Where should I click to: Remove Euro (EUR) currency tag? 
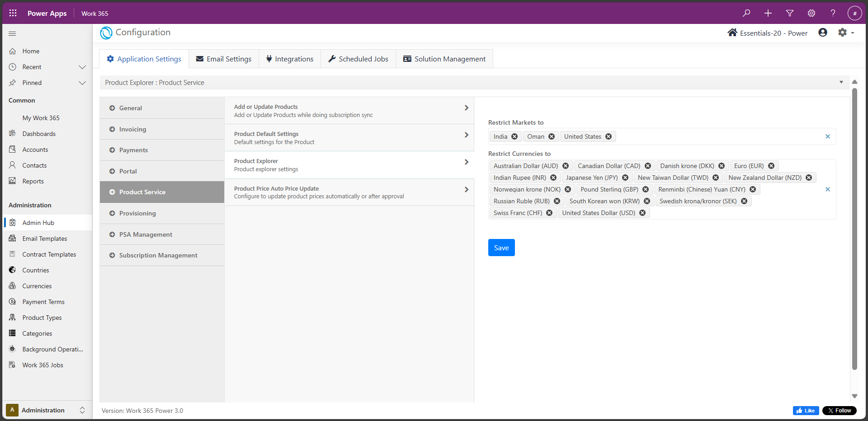point(771,166)
